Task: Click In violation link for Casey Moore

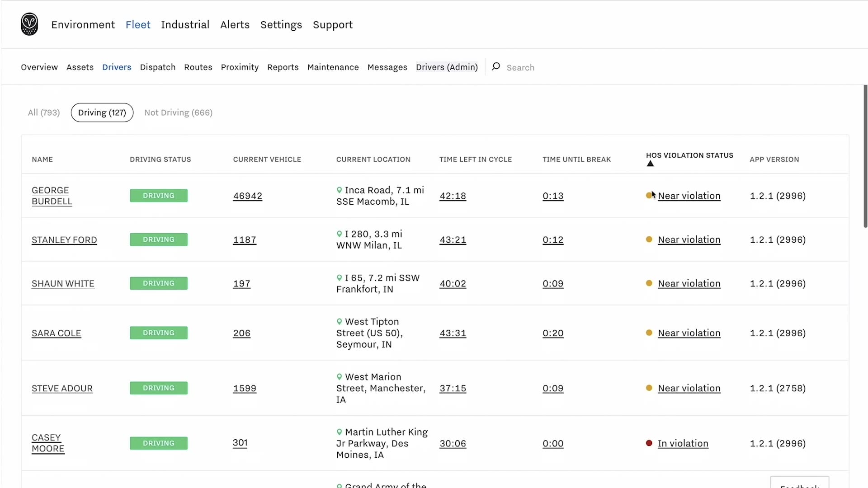Action: click(x=683, y=443)
